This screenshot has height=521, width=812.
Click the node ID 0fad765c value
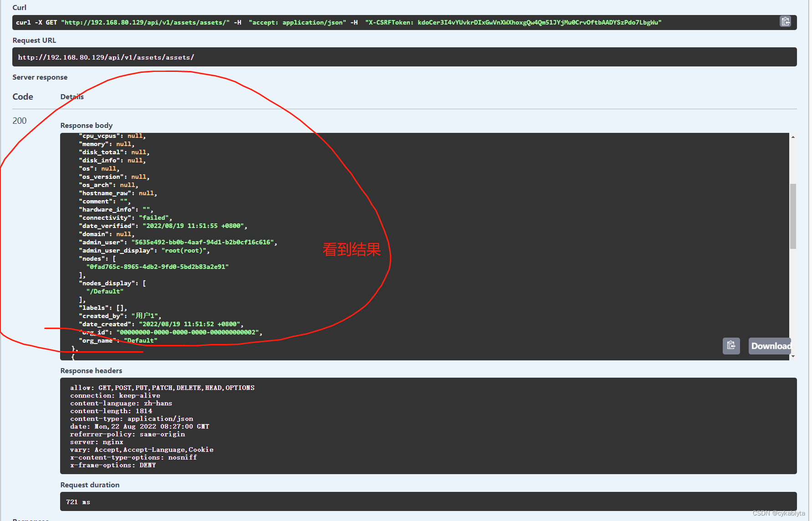click(x=157, y=267)
